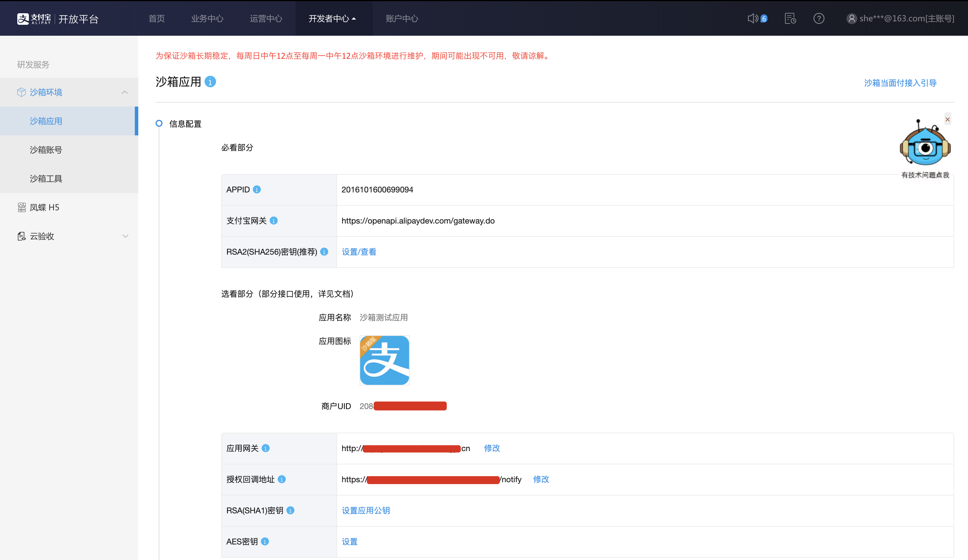Click the help question mark icon
This screenshot has width=968, height=560.
tap(818, 18)
